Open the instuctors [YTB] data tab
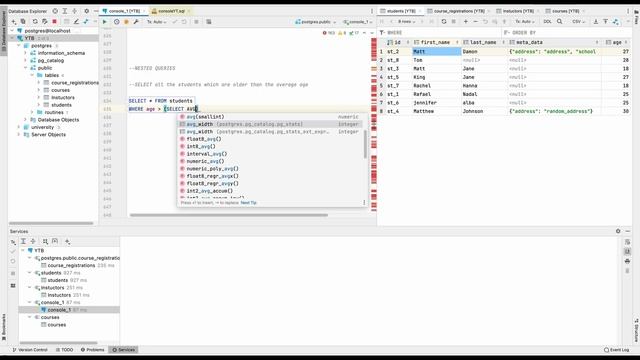The width and height of the screenshot is (640, 360). 518,11
